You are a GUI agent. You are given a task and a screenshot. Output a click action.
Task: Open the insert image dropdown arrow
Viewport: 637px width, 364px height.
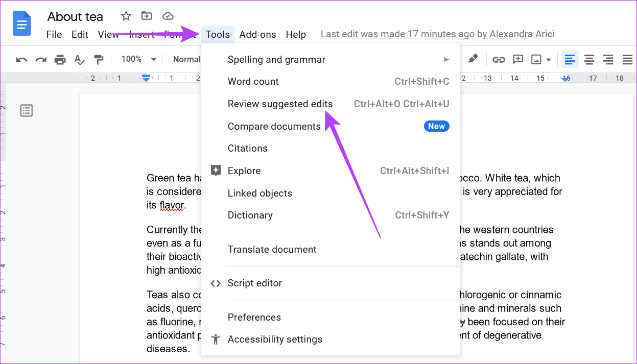coord(549,60)
